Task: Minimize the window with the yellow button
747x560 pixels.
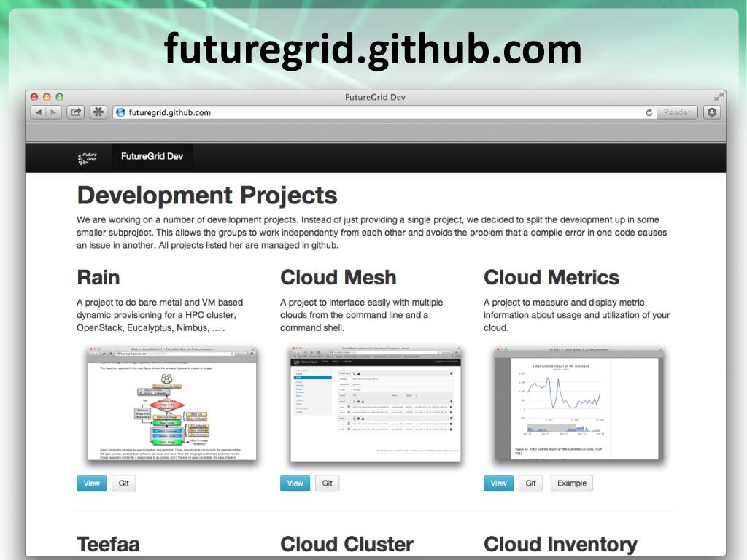Action: tap(47, 97)
